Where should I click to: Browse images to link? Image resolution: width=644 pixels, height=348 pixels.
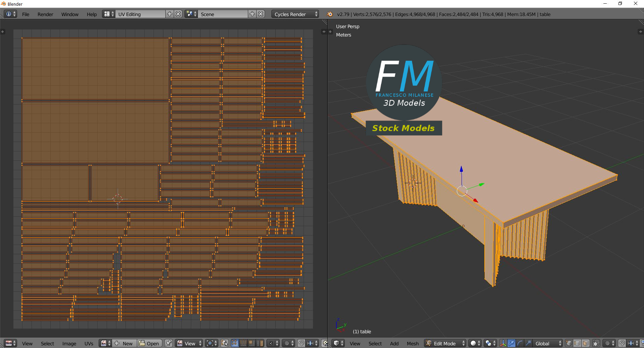click(x=106, y=343)
